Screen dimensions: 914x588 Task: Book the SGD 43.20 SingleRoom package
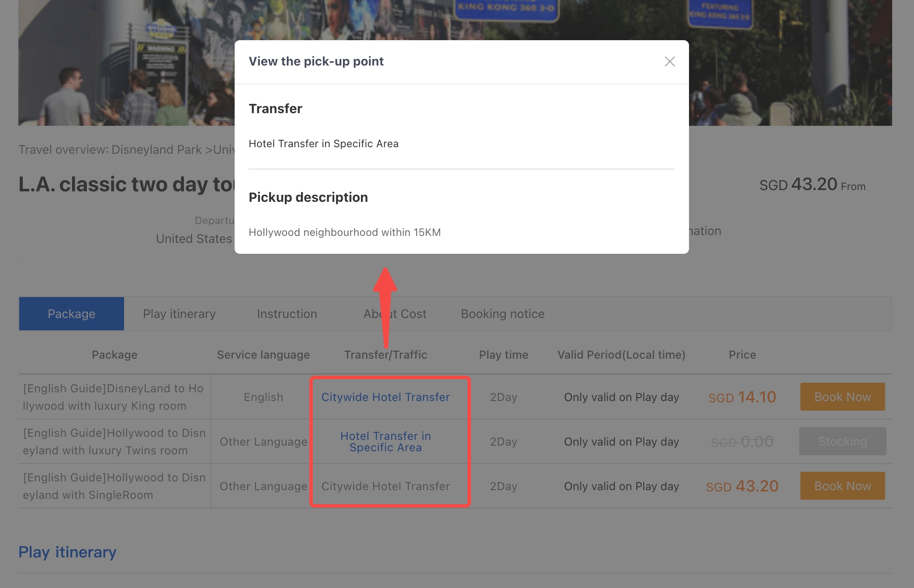pos(842,486)
